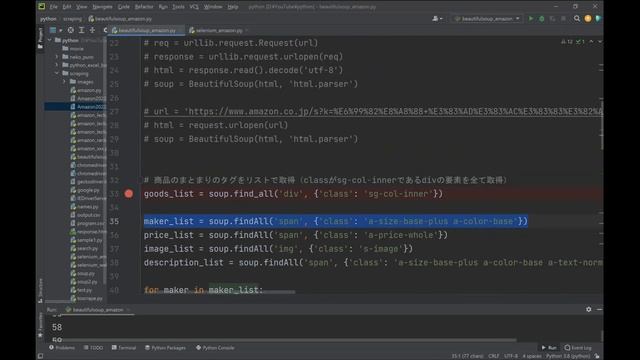Go to next highlighted error arrow
This screenshot has width=640, height=360.
click(x=600, y=42)
